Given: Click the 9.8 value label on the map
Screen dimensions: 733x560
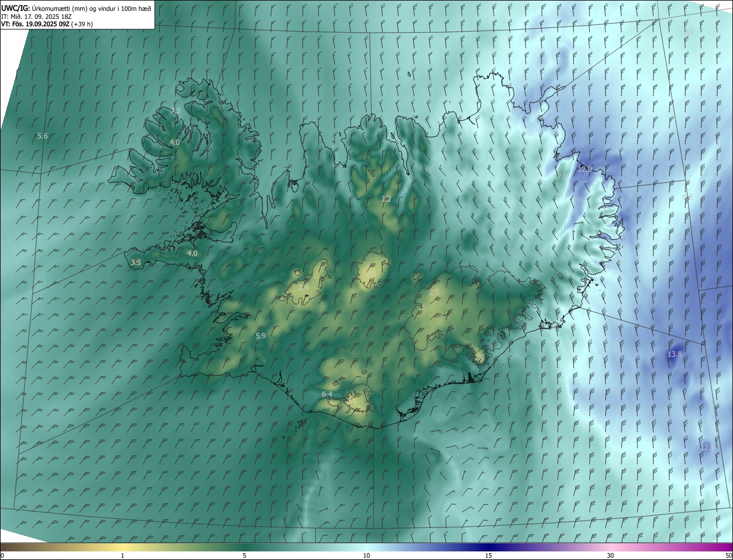Looking at the screenshot, I should [687, 198].
